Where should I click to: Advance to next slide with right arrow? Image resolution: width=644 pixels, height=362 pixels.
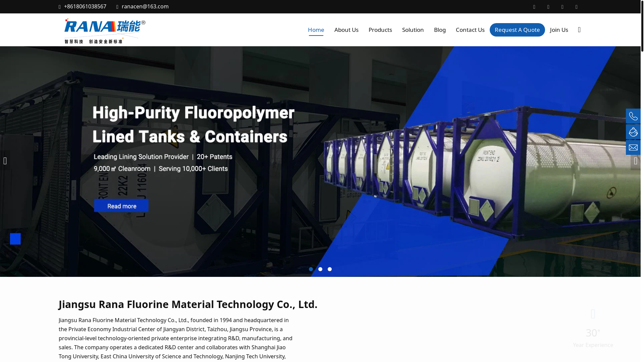[x=635, y=161]
